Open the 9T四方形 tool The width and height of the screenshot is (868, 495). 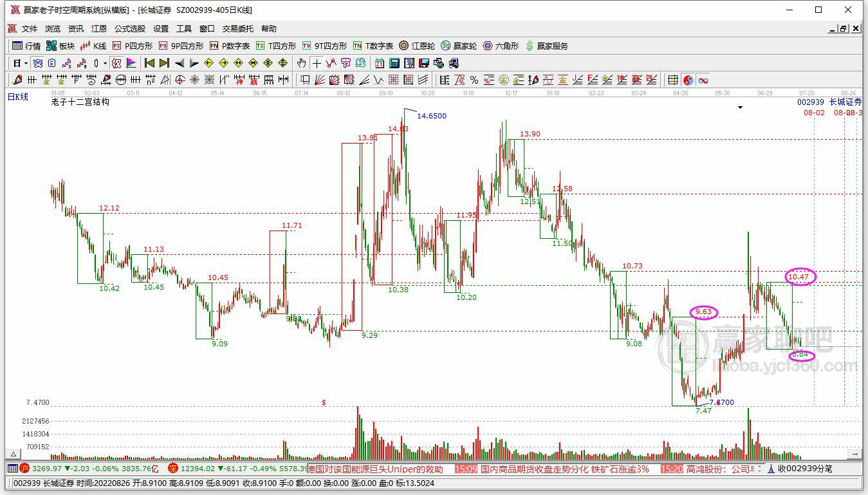pyautogui.click(x=324, y=46)
